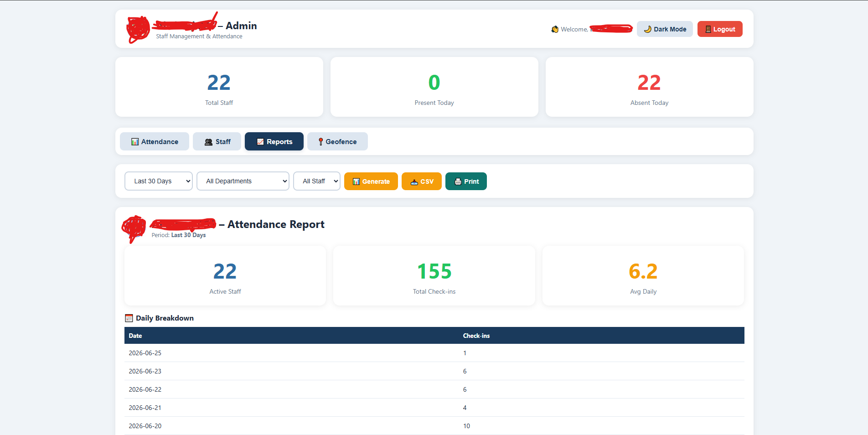Click the Period: Last 30 Days label
This screenshot has height=435, width=868.
click(x=179, y=235)
